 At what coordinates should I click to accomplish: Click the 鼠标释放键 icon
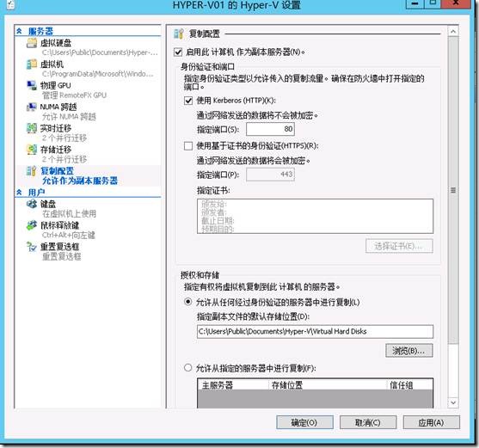point(32,225)
